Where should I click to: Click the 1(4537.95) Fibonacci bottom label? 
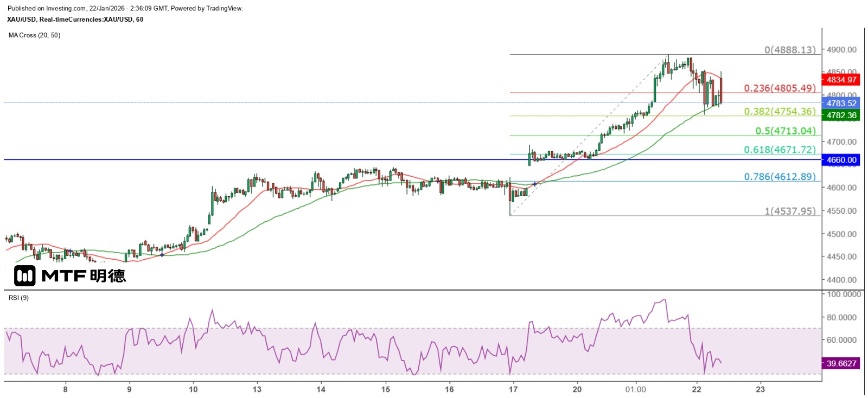(790, 210)
